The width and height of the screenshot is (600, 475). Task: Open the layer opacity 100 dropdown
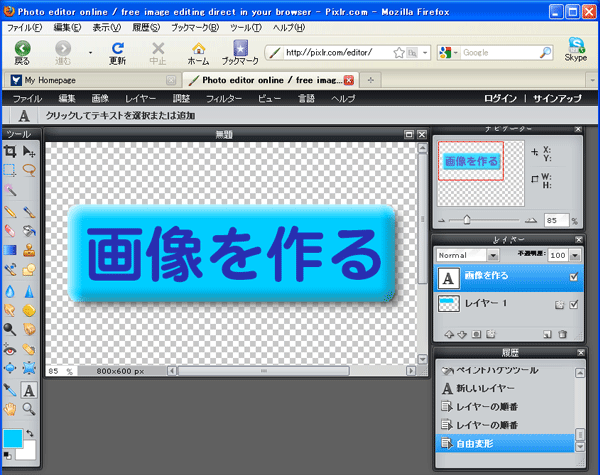pos(575,255)
